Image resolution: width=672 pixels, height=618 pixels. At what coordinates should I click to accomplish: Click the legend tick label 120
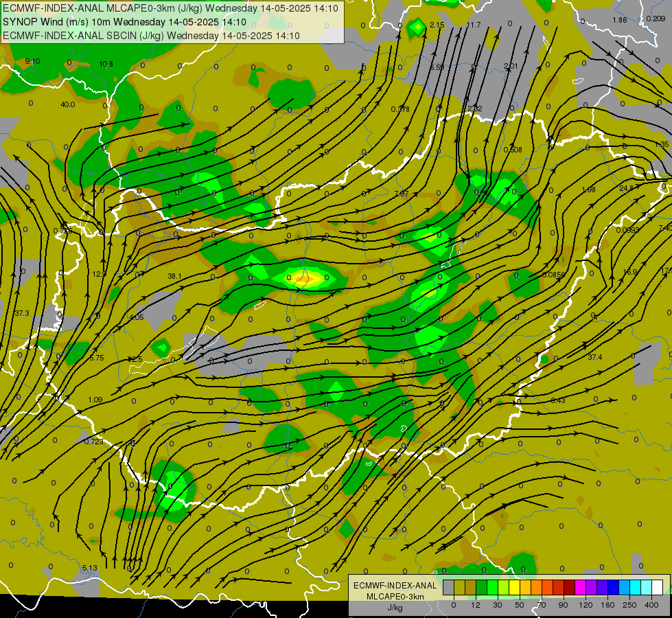[586, 605]
